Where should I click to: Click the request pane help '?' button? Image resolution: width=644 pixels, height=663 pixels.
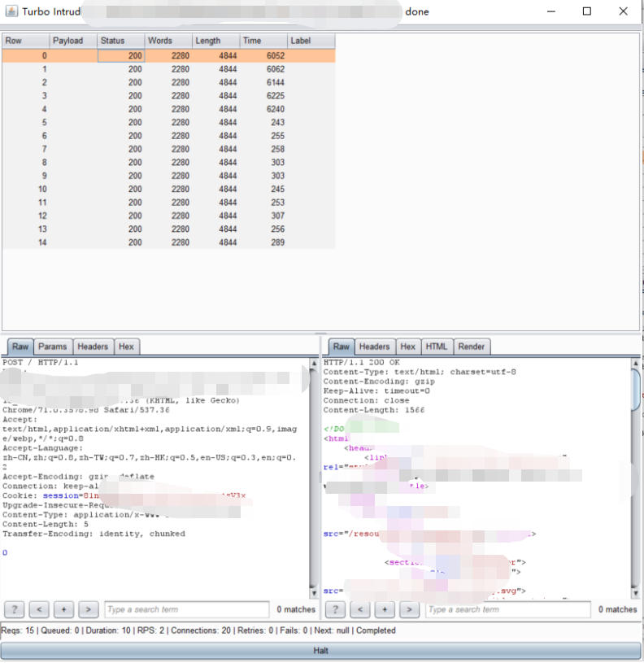click(14, 609)
